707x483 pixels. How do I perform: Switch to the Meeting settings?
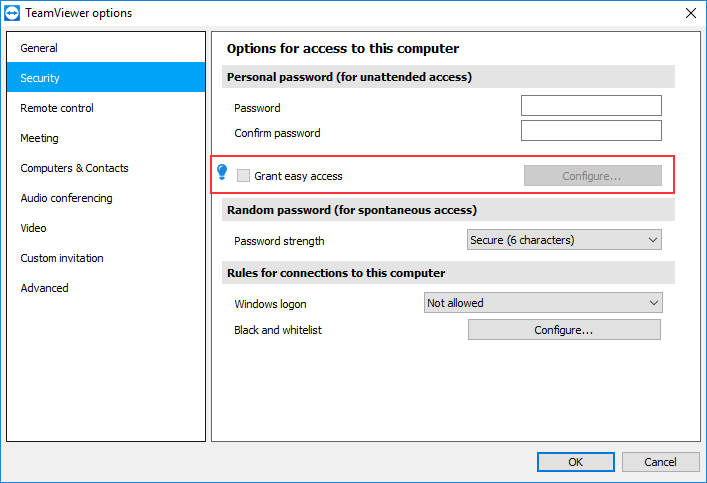coord(106,138)
